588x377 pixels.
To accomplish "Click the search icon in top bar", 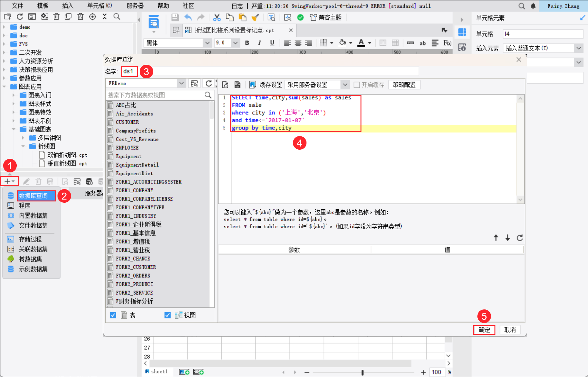I will [522, 6].
